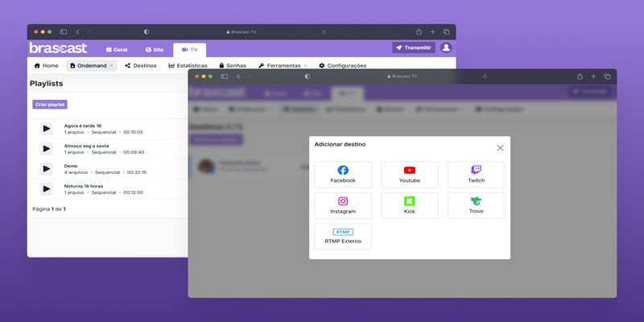The width and height of the screenshot is (644, 322).
Task: Open the Destinos menu item
Action: pos(140,65)
